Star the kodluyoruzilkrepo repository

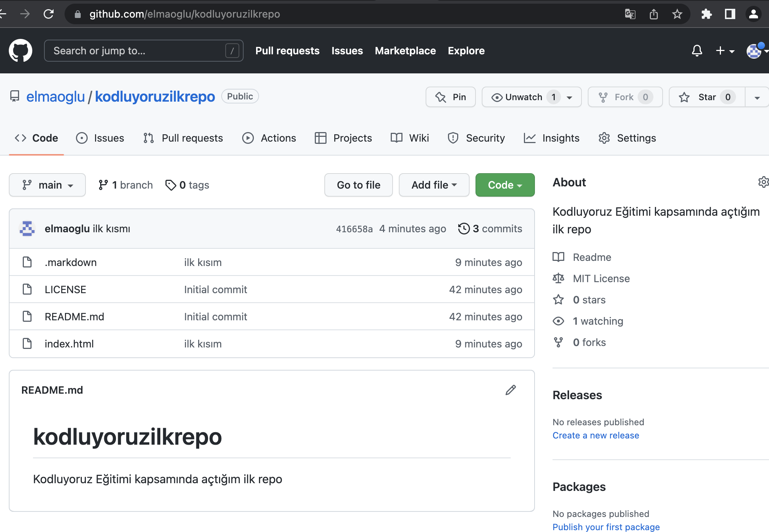pyautogui.click(x=707, y=97)
